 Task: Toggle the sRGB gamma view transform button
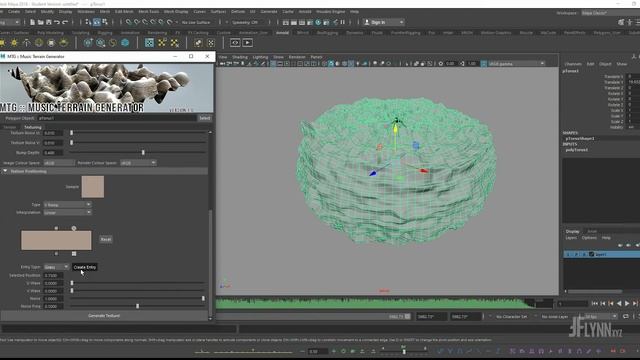coord(483,64)
